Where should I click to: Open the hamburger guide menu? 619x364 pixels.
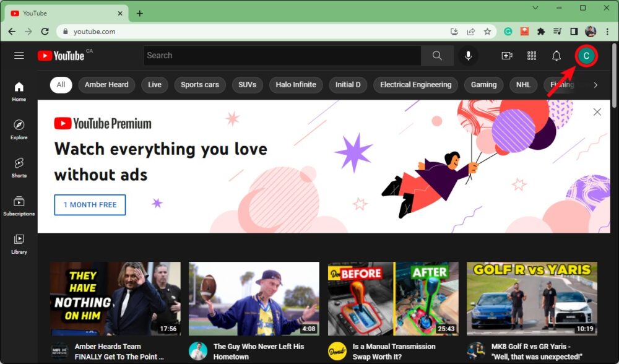19,56
